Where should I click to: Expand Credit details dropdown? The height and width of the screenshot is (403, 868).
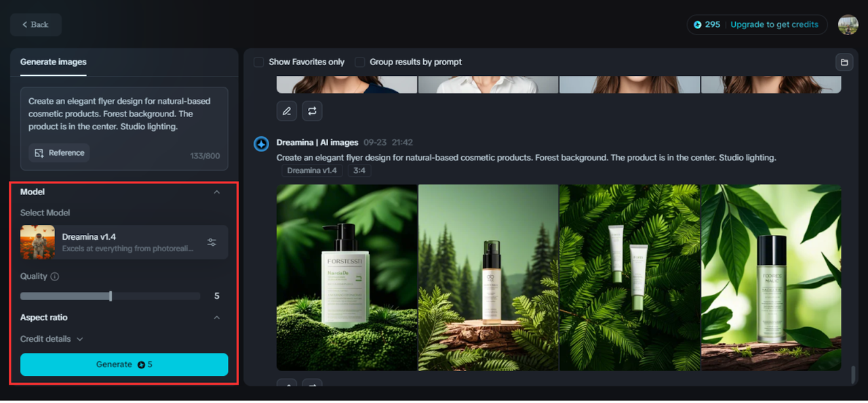[52, 339]
